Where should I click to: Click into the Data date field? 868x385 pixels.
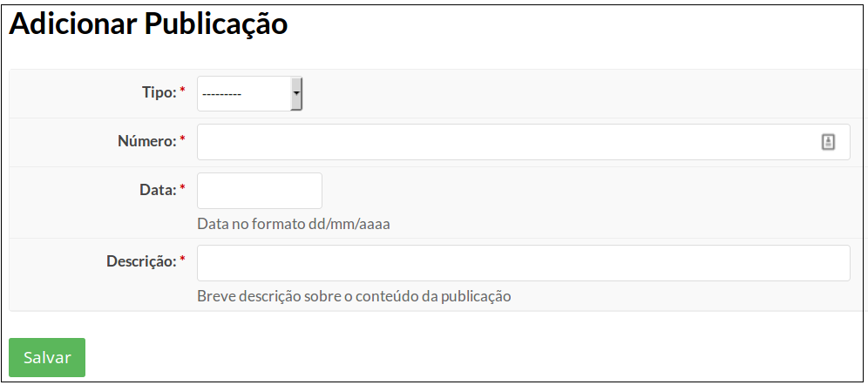[x=260, y=191]
